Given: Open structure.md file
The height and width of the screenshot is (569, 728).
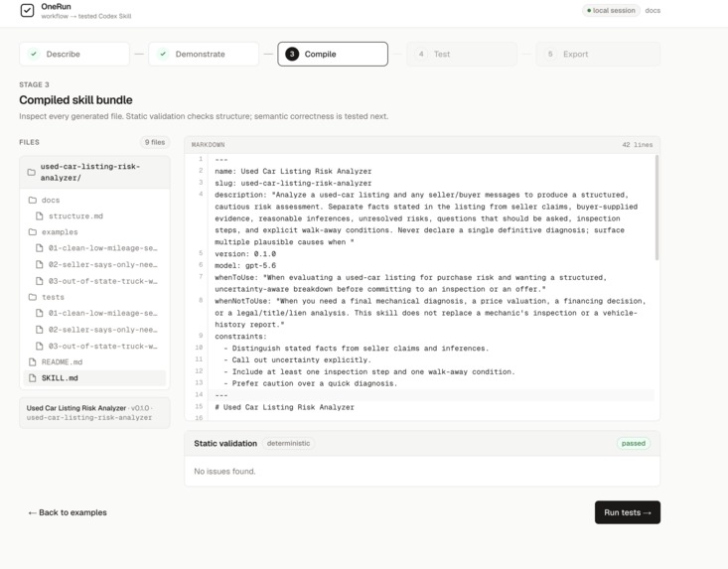Looking at the screenshot, I should pos(94,215).
